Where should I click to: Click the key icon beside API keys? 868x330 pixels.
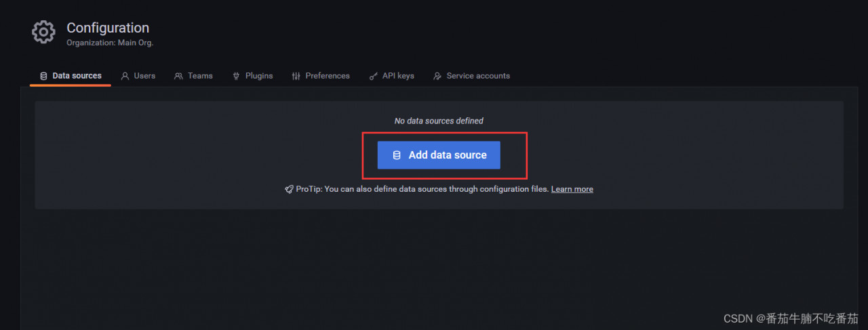click(x=373, y=76)
